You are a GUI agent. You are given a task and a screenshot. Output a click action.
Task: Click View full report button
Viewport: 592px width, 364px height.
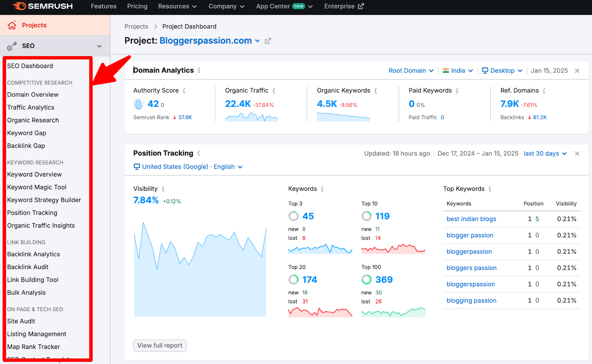[160, 346]
